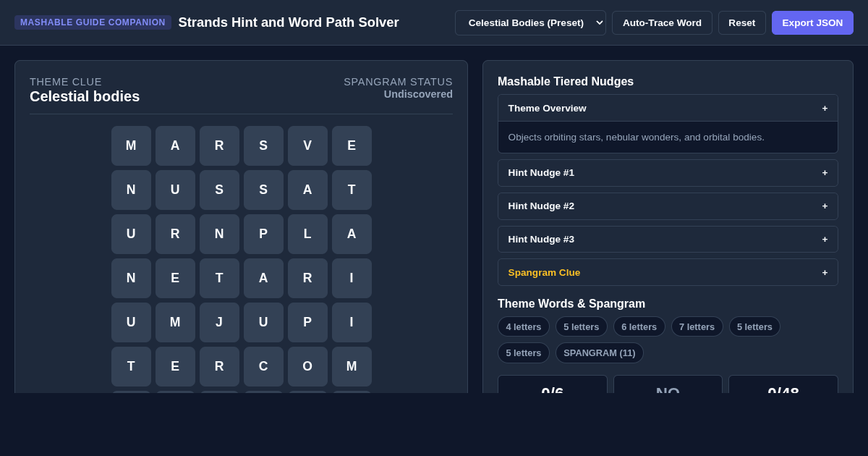This screenshot has width=868, height=456.
Task: Click the Strands Hint and Word Path Solver title
Action: tap(289, 22)
